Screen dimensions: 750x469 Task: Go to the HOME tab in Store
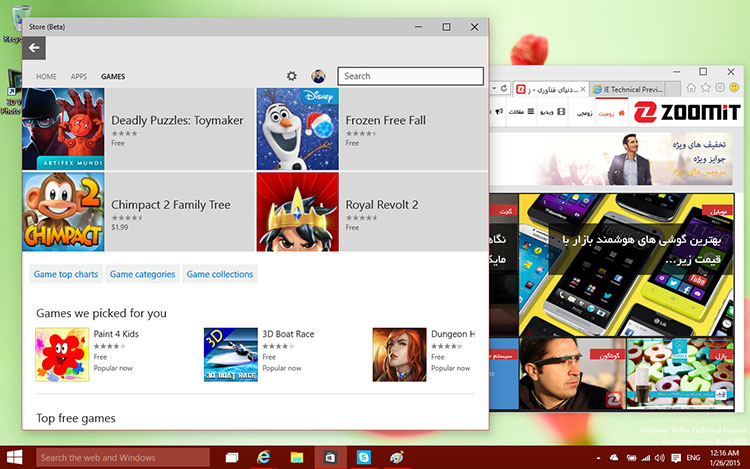click(x=46, y=77)
